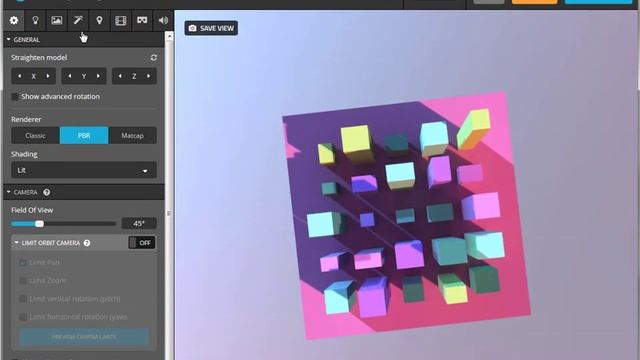Open the Post-processing magic wand tab
Image resolution: width=640 pixels, height=360 pixels.
point(78,20)
